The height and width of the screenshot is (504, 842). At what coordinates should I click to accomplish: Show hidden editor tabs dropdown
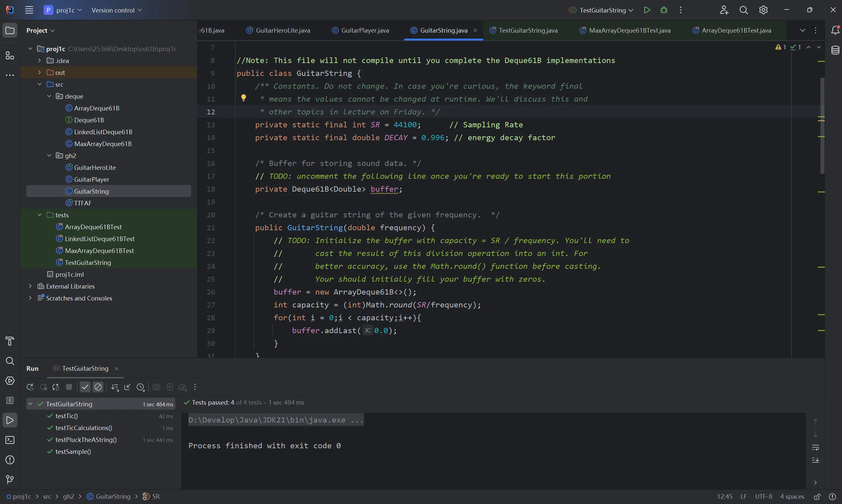802,30
